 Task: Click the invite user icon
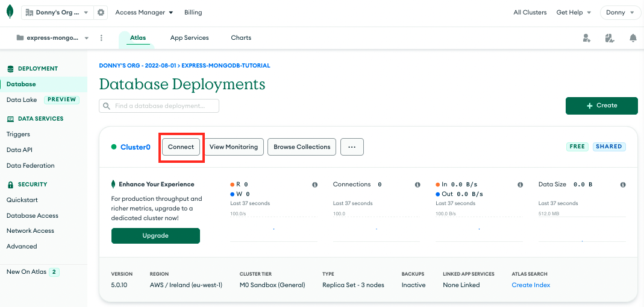pyautogui.click(x=587, y=38)
